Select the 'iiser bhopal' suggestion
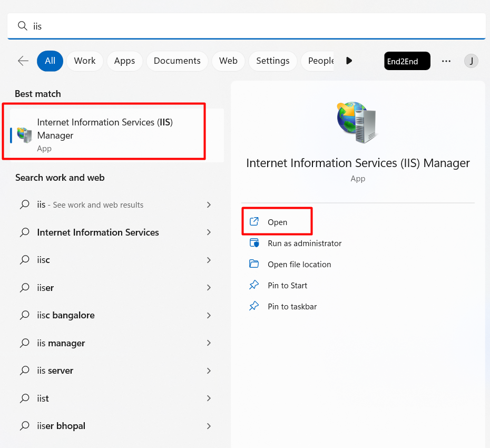This screenshot has width=490, height=448. 117,426
